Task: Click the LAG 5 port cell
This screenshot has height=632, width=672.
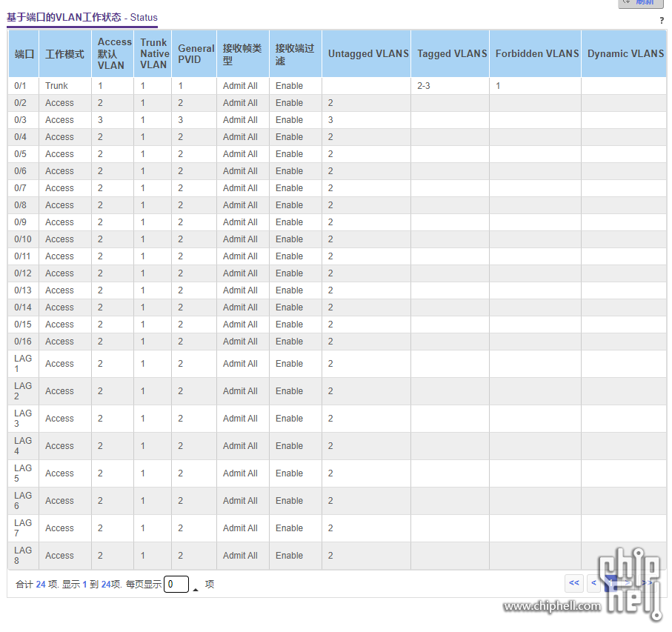Action: tap(23, 473)
